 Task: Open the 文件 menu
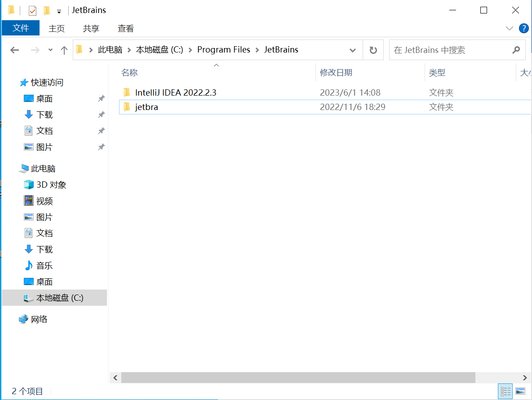tap(20, 28)
